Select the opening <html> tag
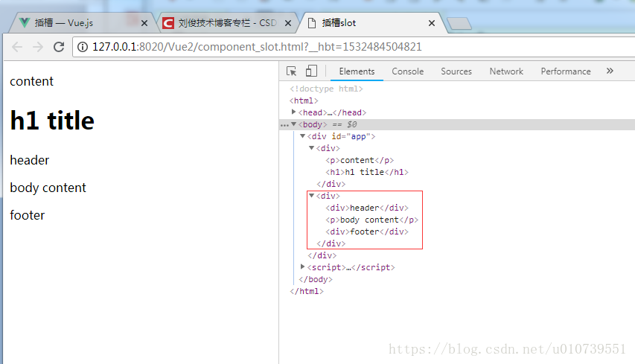 click(x=304, y=100)
